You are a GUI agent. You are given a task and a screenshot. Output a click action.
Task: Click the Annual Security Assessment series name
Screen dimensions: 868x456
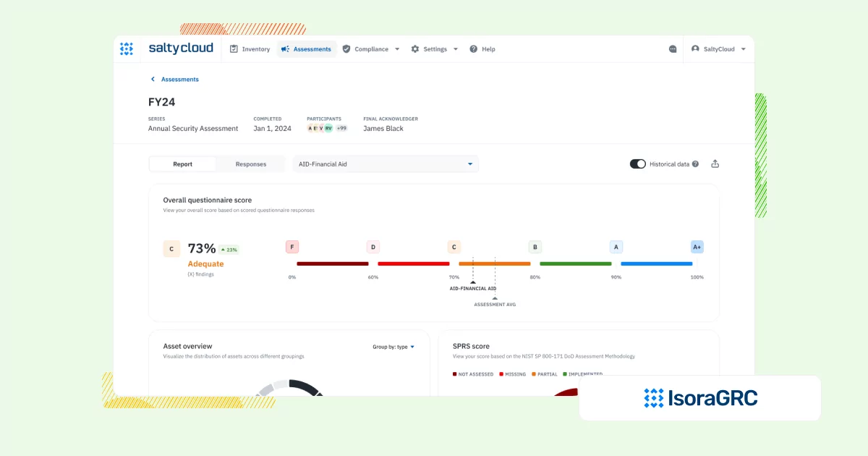tap(193, 129)
